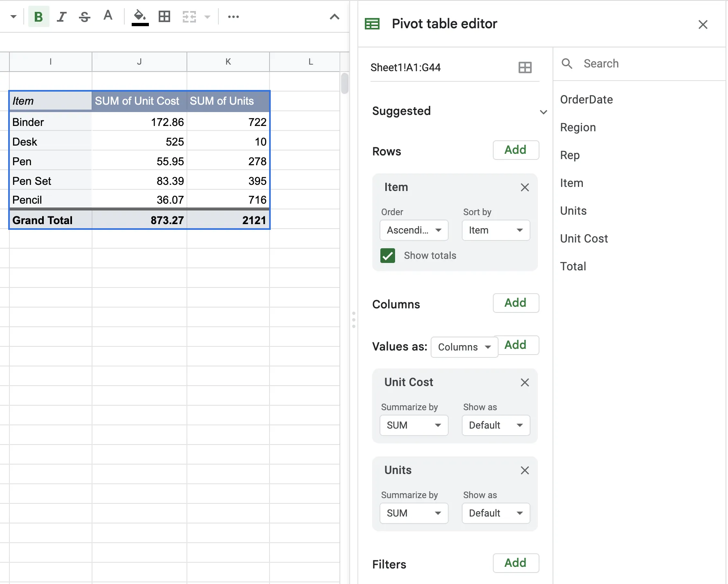The height and width of the screenshot is (584, 728).
Task: Open the more toolbar options menu
Action: 233,16
